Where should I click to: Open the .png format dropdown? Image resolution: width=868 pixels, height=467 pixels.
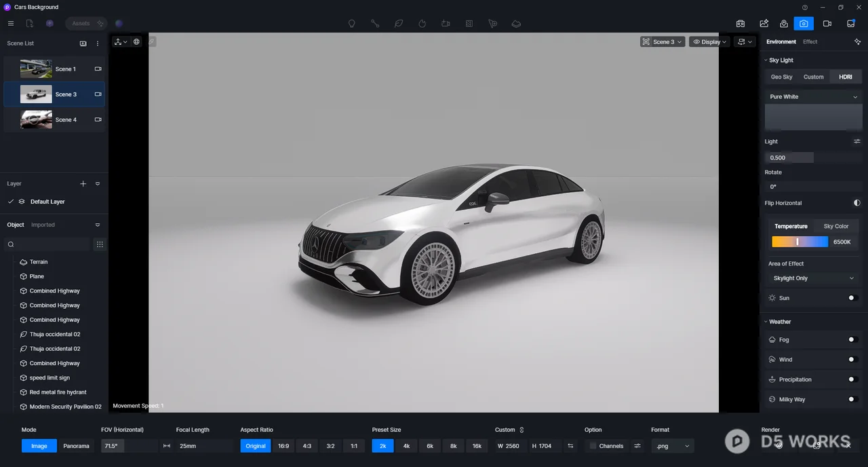672,446
